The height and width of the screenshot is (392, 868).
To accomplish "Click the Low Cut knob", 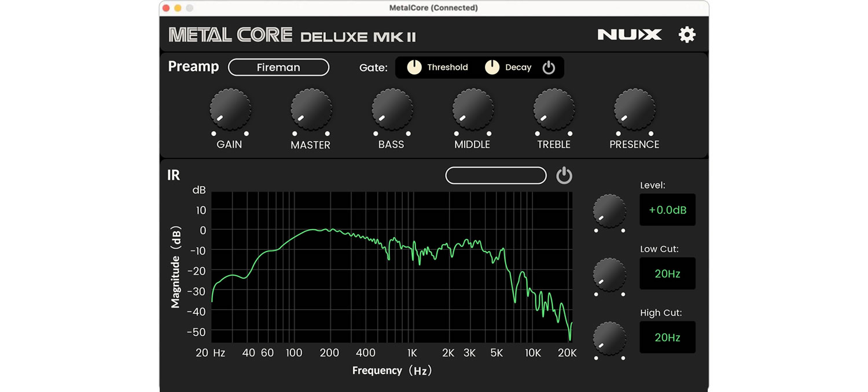I will (x=609, y=274).
